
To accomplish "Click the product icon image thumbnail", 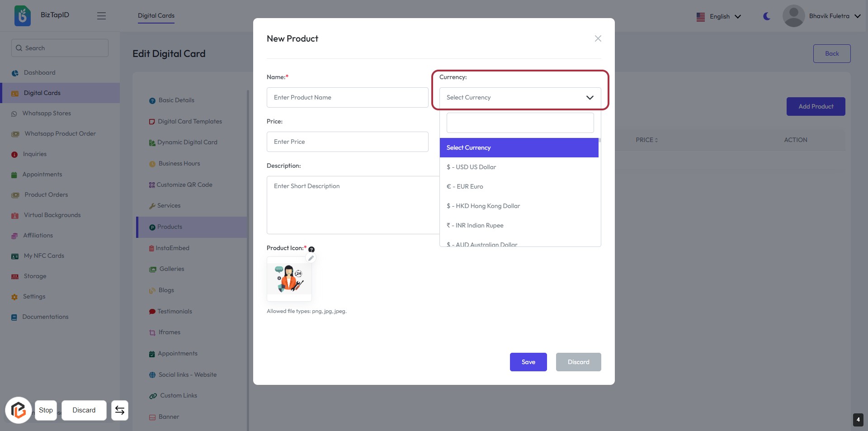I will tap(289, 279).
